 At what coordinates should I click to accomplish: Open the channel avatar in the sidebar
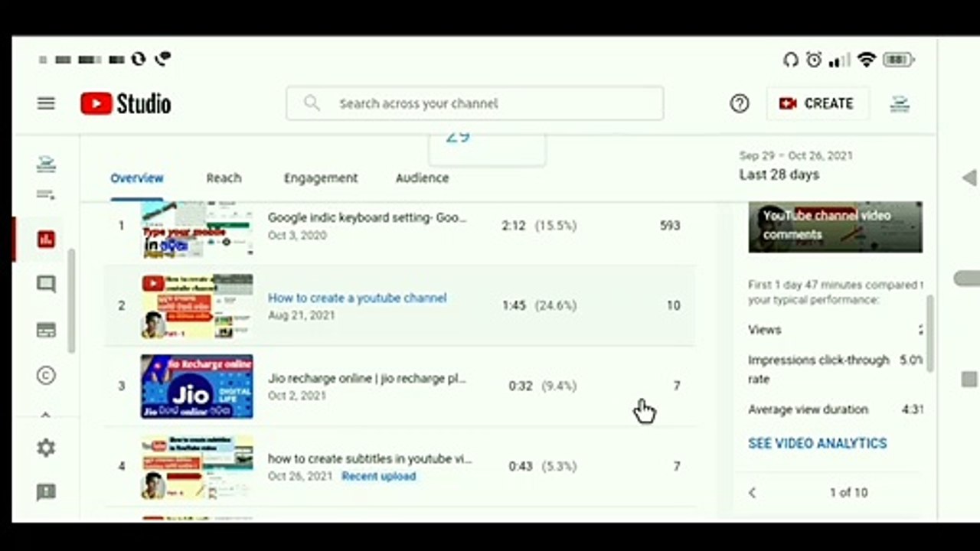tap(46, 163)
